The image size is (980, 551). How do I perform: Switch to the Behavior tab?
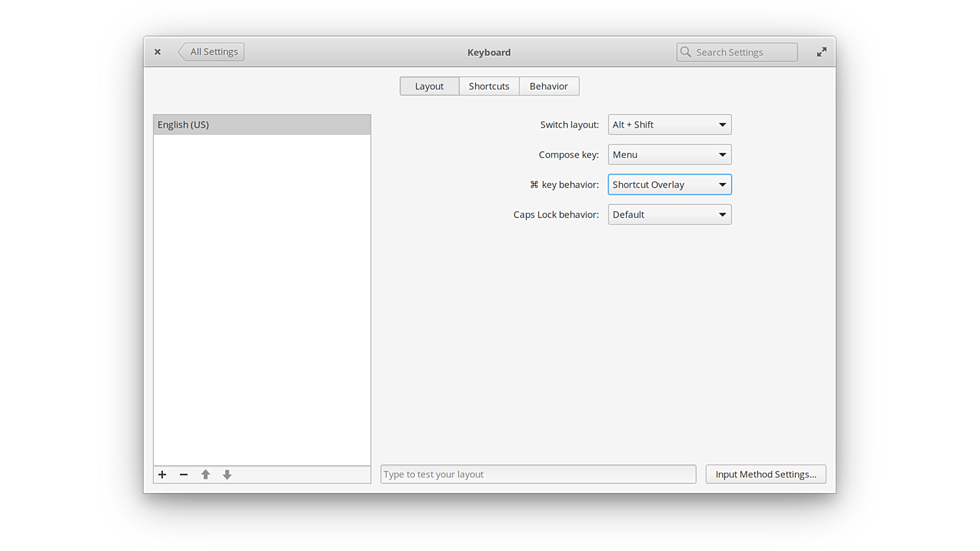pyautogui.click(x=549, y=86)
